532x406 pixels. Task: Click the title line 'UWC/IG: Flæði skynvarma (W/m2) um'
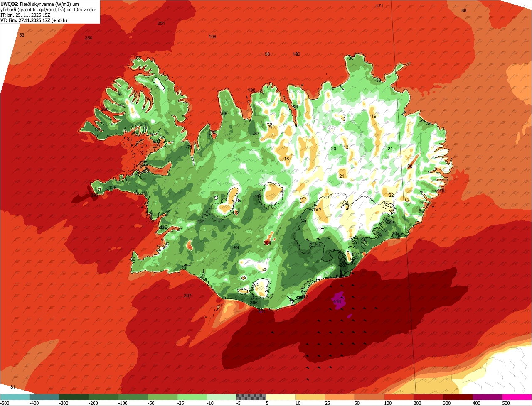39,4
